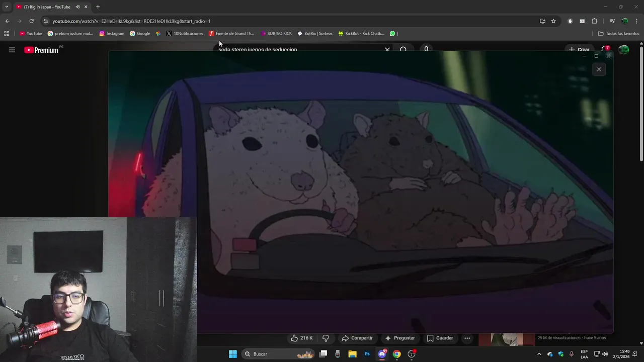Switch ESP LAA keyboard language

(x=584, y=354)
